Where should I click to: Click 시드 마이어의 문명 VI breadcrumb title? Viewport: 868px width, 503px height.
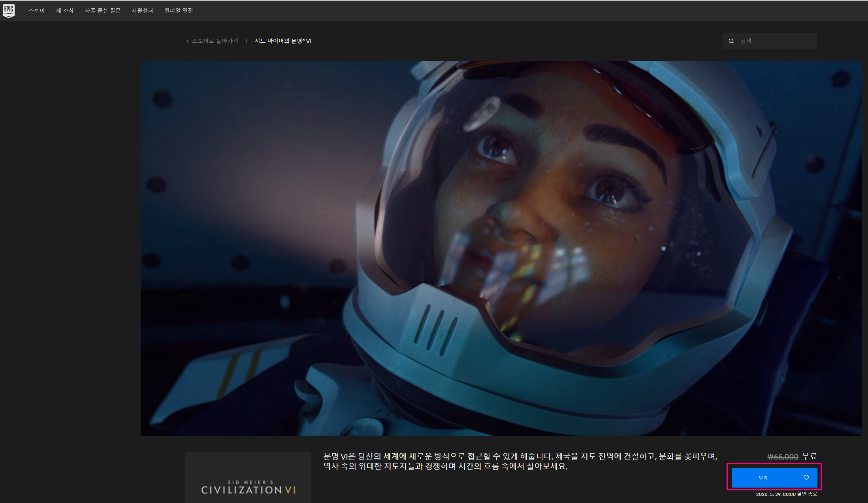point(283,41)
